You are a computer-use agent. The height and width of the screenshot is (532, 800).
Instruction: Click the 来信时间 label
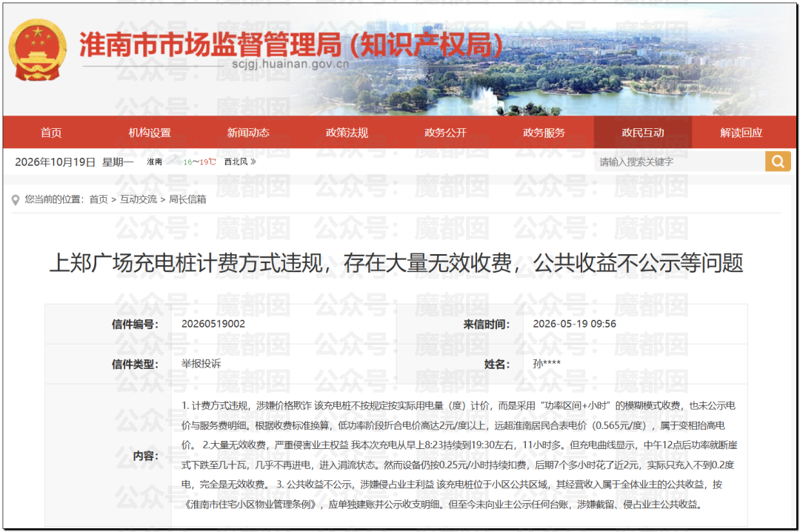[x=486, y=325]
